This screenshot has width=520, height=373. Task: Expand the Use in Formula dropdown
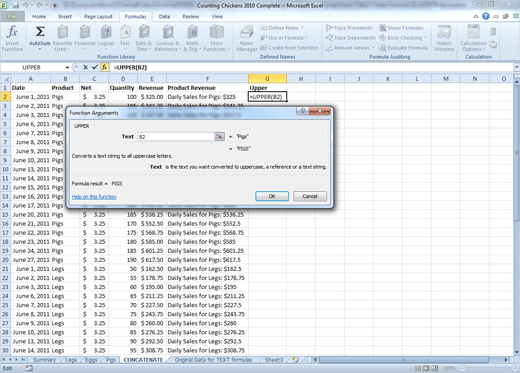tap(306, 38)
